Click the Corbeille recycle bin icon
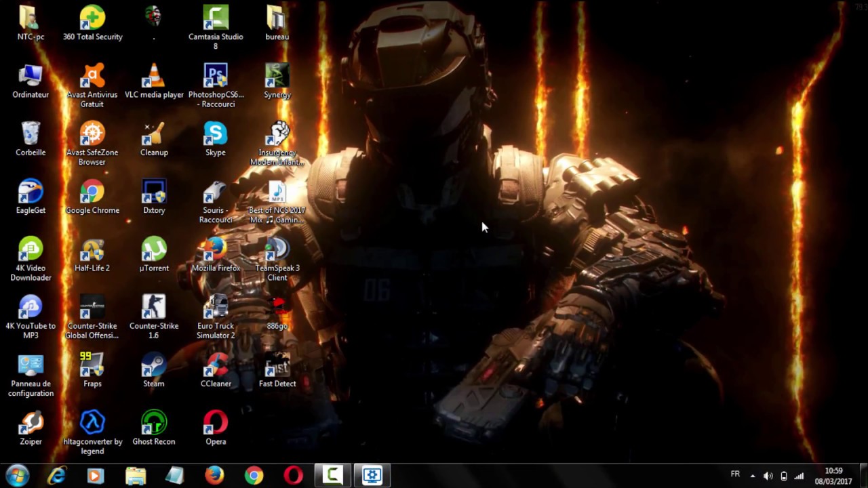 [31, 134]
